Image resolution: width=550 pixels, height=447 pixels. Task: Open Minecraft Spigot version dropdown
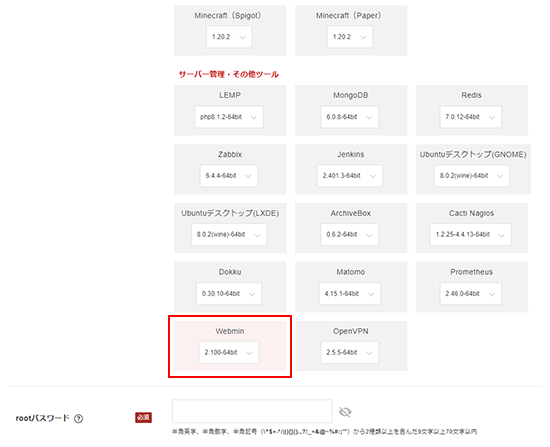pos(229,36)
